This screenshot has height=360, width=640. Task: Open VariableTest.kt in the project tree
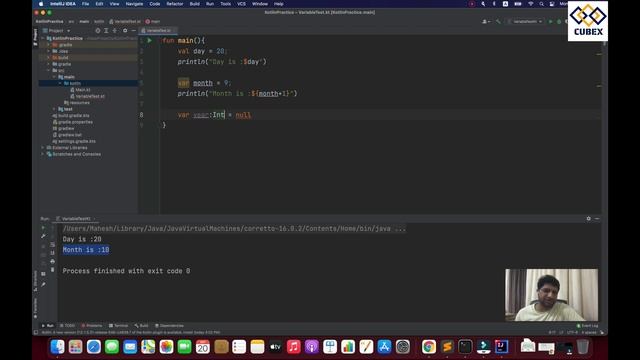[x=87, y=96]
